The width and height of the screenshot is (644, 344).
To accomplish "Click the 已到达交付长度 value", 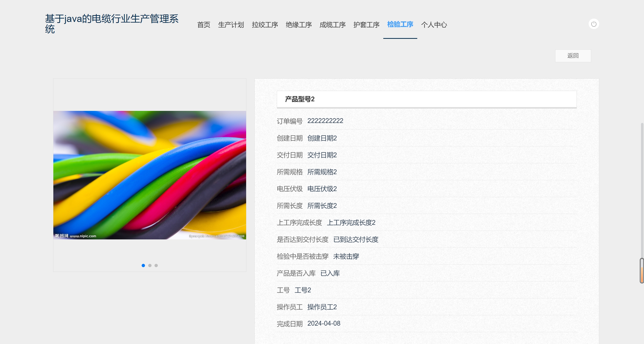I will pyautogui.click(x=356, y=239).
